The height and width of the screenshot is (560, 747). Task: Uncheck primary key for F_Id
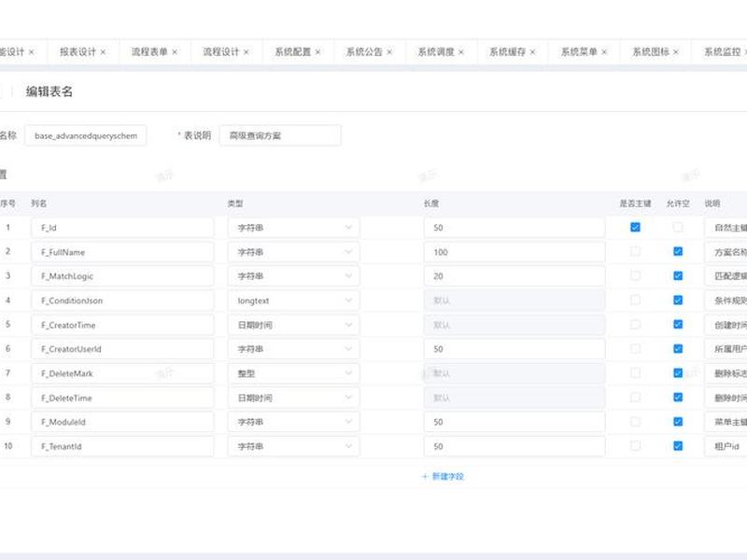pos(635,227)
